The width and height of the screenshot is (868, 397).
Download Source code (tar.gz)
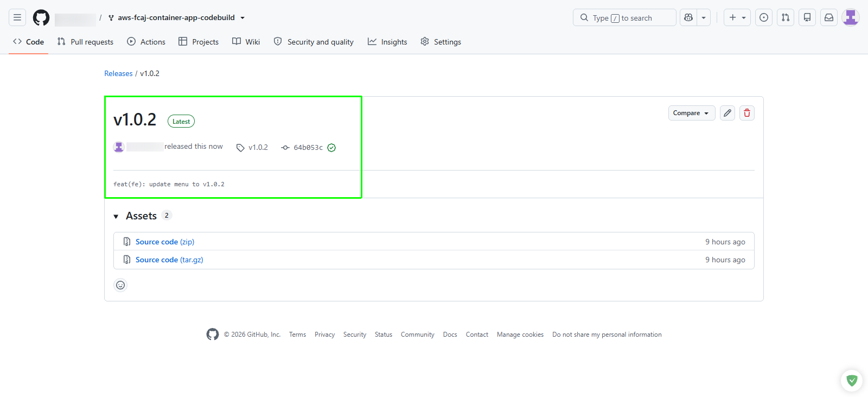169,260
